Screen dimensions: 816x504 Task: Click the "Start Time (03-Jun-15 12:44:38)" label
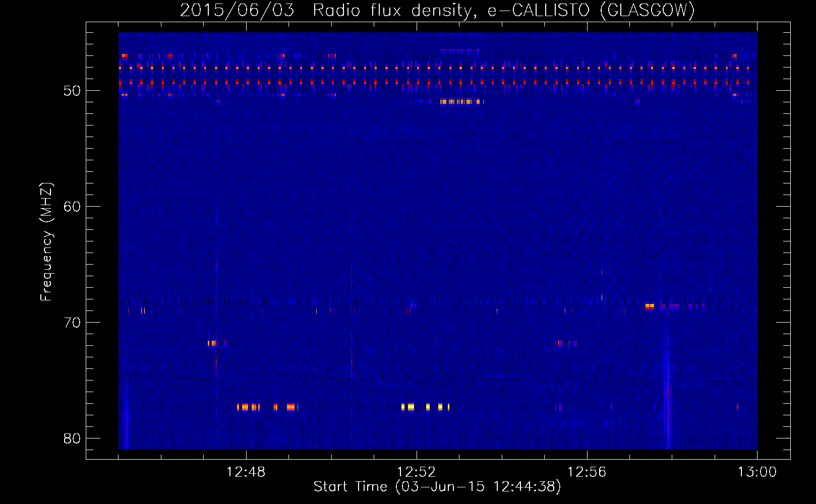(437, 487)
